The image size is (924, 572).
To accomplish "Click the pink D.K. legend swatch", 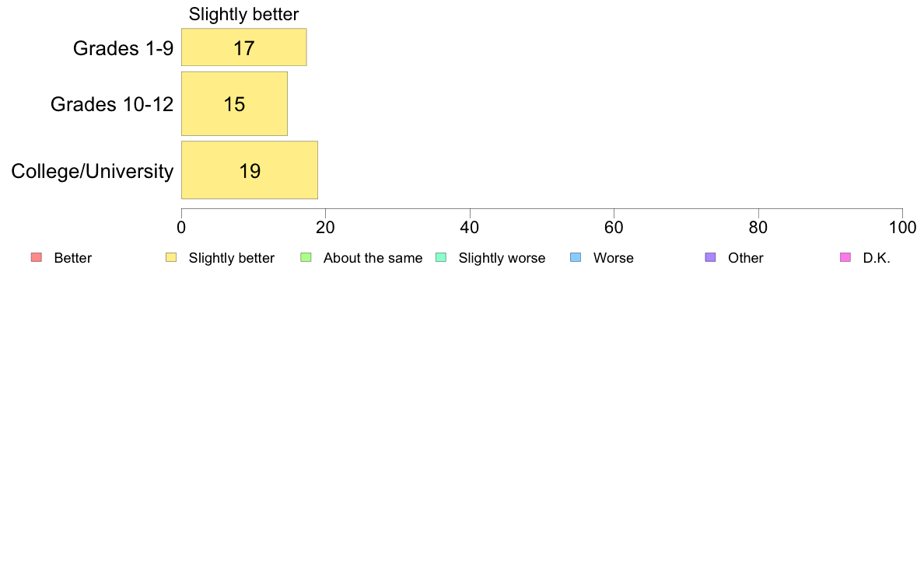I will 845,257.
